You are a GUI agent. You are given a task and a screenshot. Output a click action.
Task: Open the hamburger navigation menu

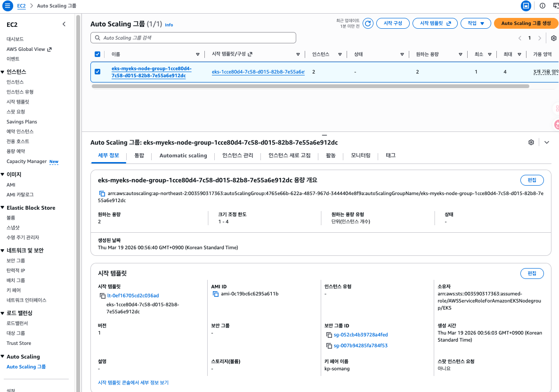point(8,6)
